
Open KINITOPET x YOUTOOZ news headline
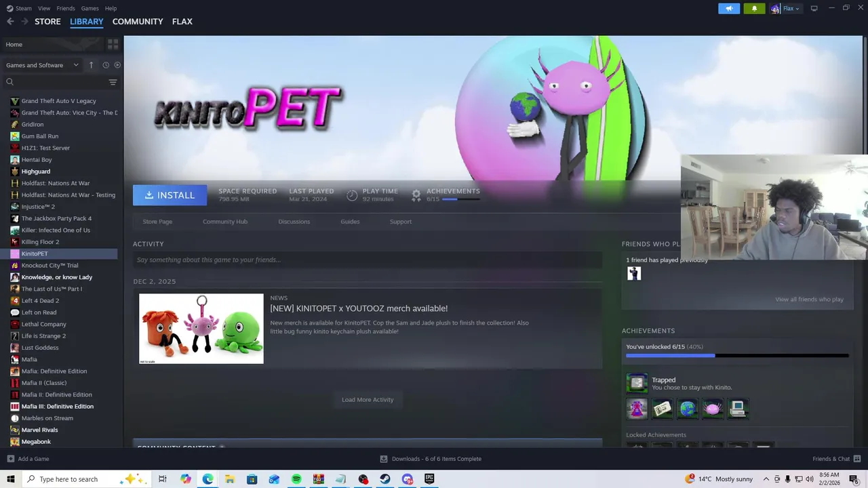[x=359, y=308]
